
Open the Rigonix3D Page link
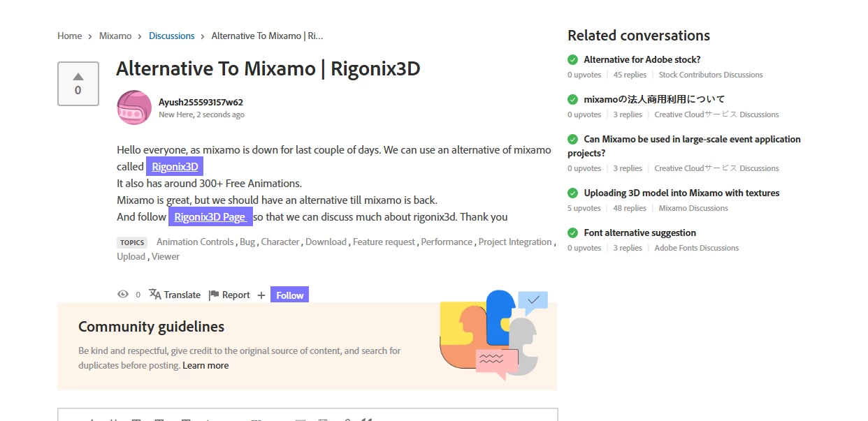(210, 217)
